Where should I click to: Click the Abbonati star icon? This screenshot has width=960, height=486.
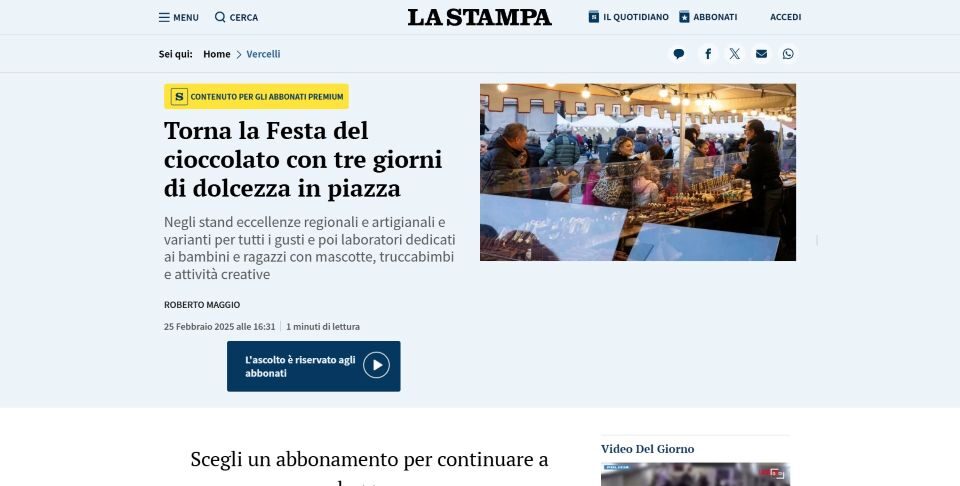tap(684, 17)
